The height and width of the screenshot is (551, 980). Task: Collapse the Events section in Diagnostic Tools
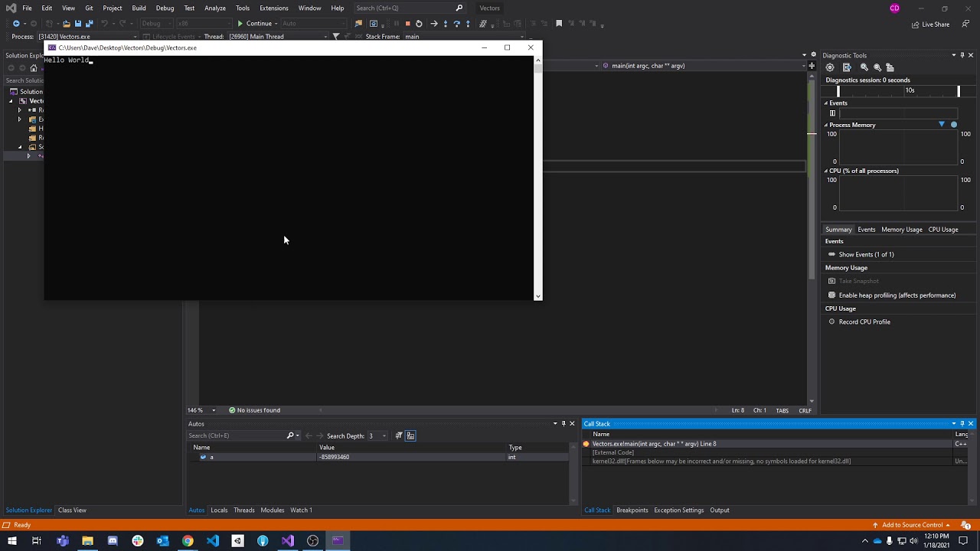tap(826, 103)
